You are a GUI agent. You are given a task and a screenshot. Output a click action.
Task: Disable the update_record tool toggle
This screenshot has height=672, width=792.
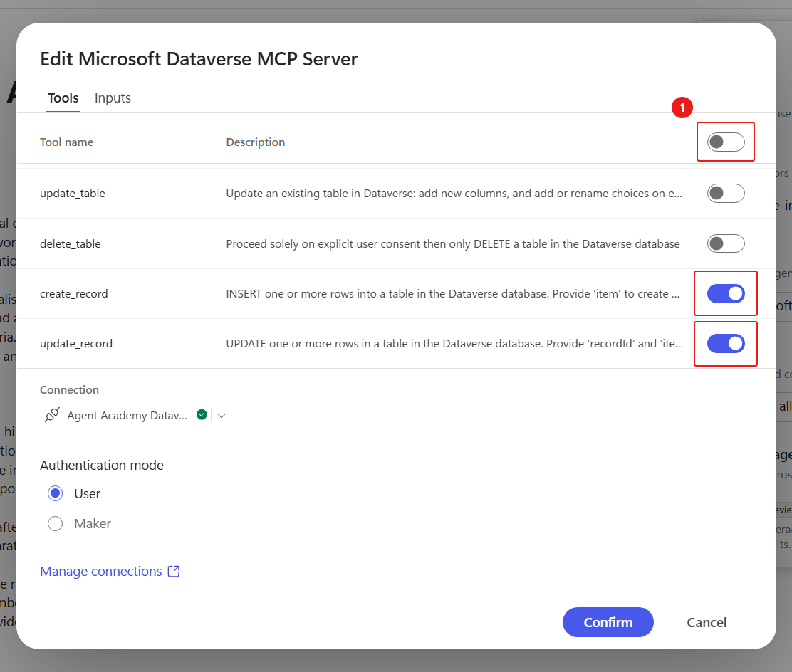725,343
